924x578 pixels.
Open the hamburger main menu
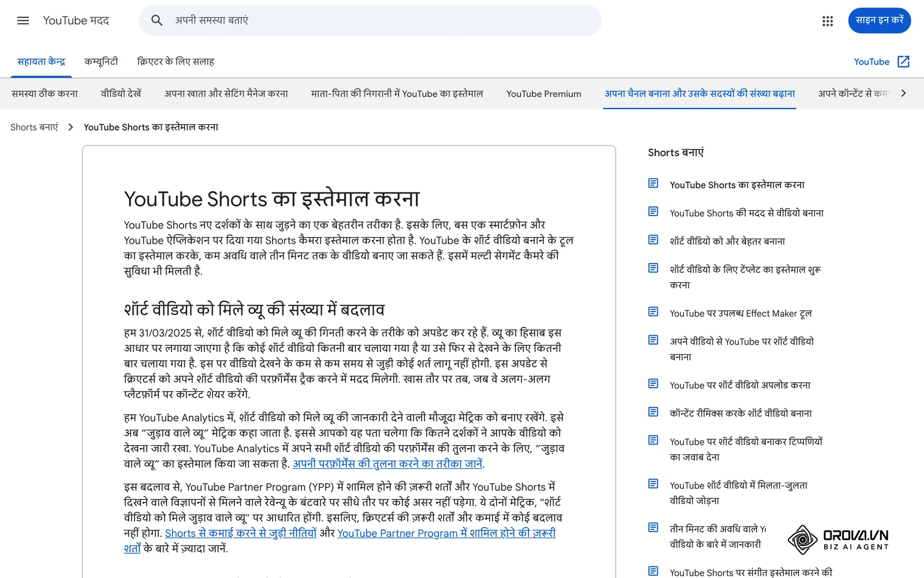point(23,21)
